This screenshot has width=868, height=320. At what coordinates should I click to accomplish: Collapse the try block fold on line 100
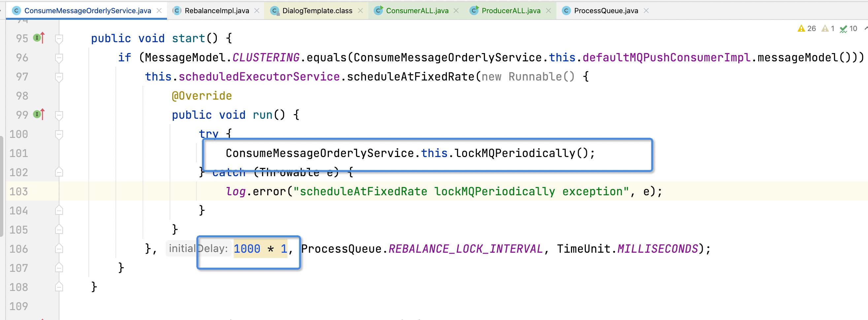(59, 135)
